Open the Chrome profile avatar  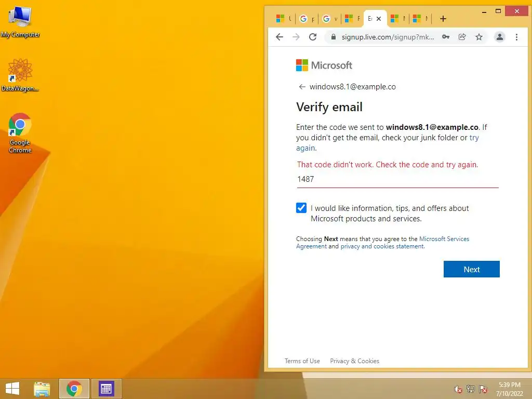tap(500, 37)
